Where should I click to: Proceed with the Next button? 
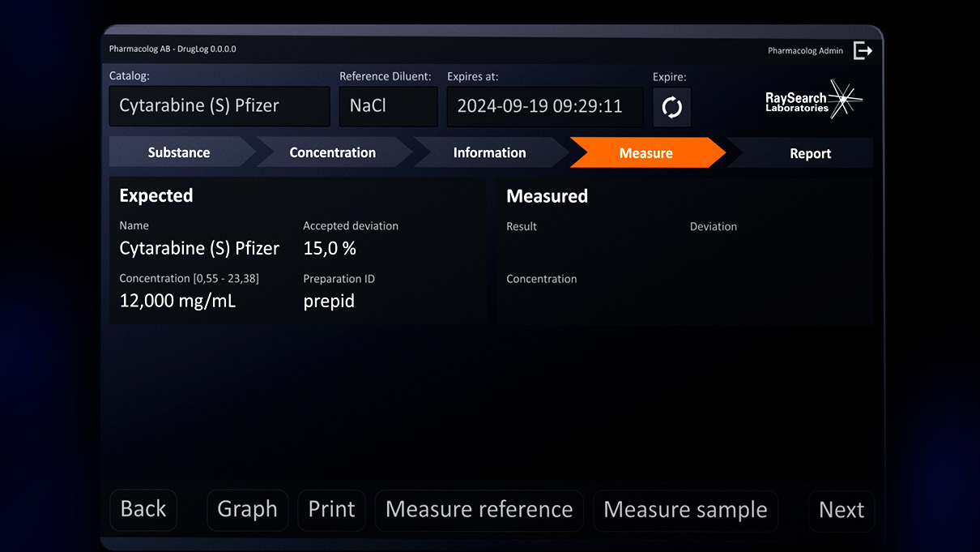(x=841, y=511)
